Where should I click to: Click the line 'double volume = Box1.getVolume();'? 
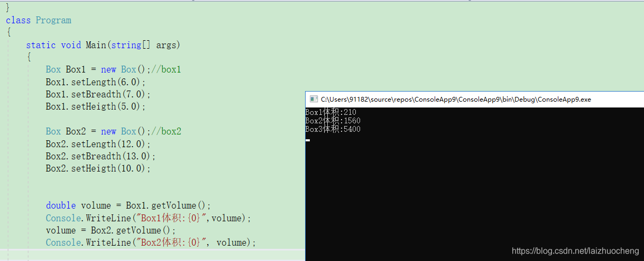pyautogui.click(x=128, y=205)
